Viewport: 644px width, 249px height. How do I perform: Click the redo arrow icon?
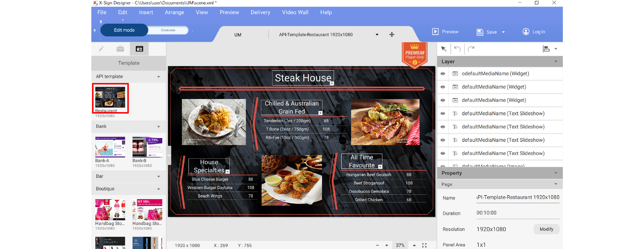[471, 49]
